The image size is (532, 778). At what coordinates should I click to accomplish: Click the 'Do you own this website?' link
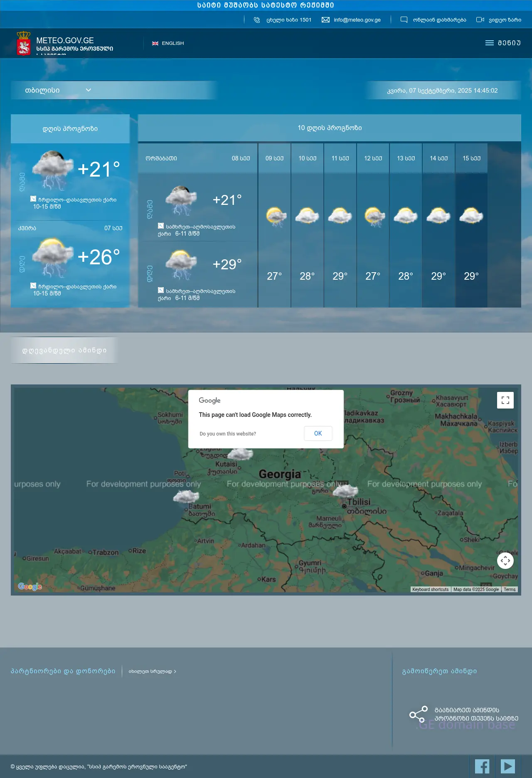228,434
